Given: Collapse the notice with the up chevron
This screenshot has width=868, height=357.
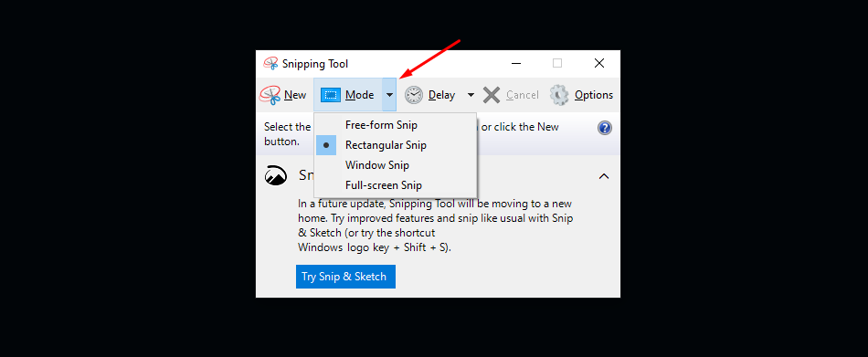Looking at the screenshot, I should tap(604, 176).
